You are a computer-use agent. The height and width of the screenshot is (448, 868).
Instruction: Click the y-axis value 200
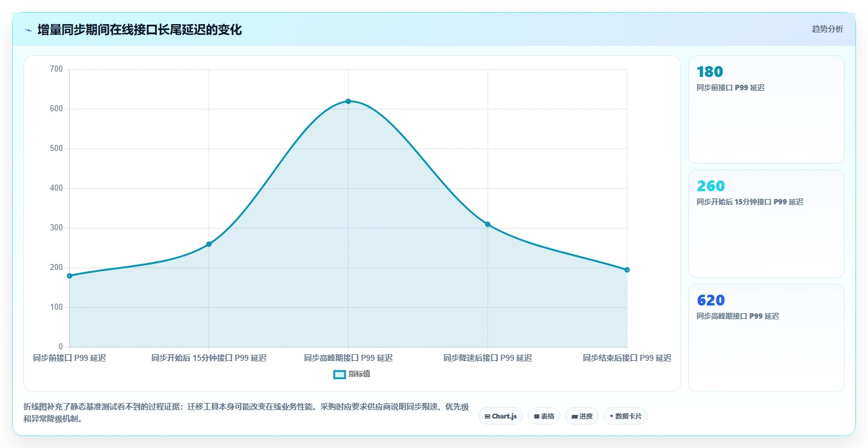click(x=57, y=268)
